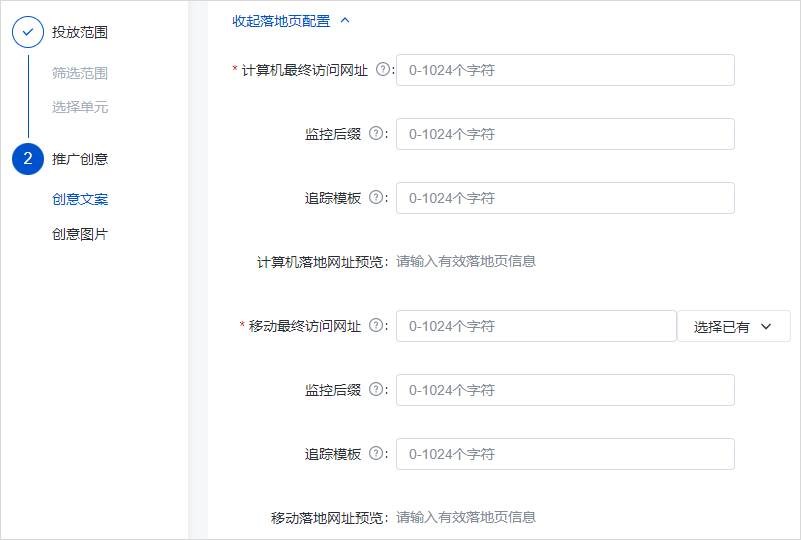Select 创意图片 in the sidebar
801x540 pixels.
80,234
